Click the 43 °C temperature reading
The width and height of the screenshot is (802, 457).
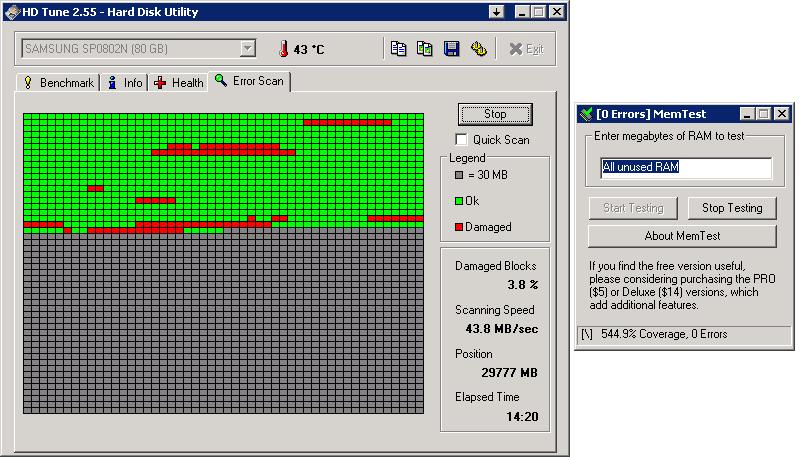click(x=309, y=50)
